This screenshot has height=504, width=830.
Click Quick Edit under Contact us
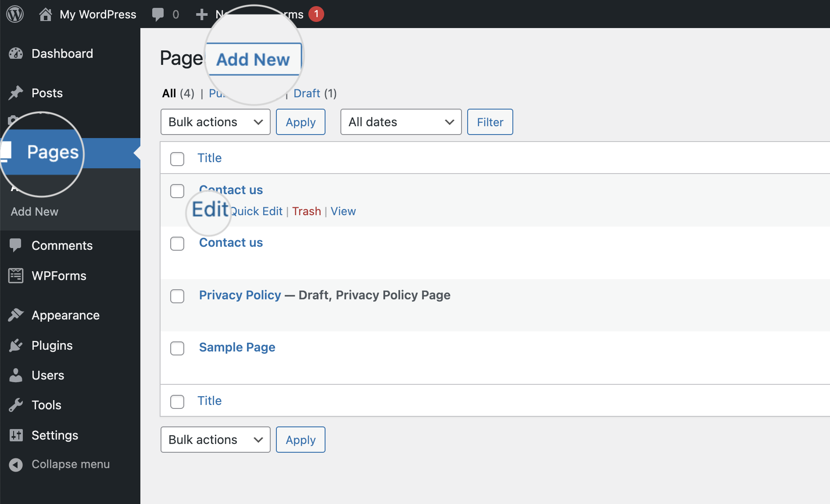tap(257, 211)
